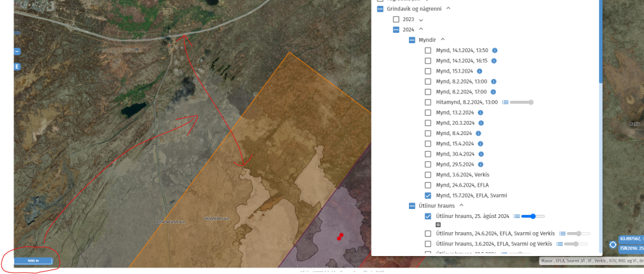Click legend icon for Útlínur hrauns 25. ágúst
The height and width of the screenshot is (274, 644).
coord(517,216)
